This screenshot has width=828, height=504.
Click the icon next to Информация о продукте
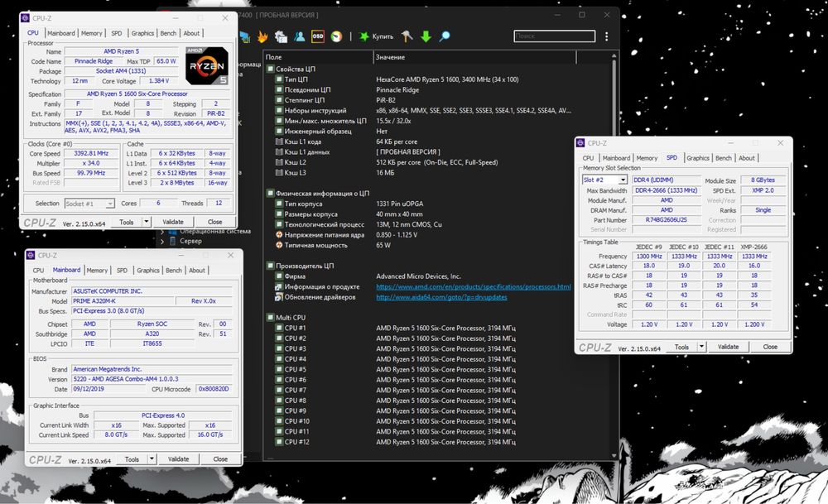(x=279, y=287)
